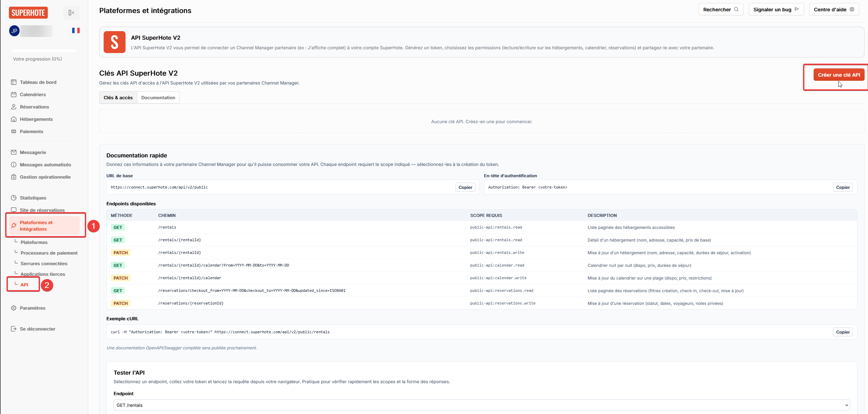Click the API SuperHote V2 logo tile

click(x=115, y=42)
